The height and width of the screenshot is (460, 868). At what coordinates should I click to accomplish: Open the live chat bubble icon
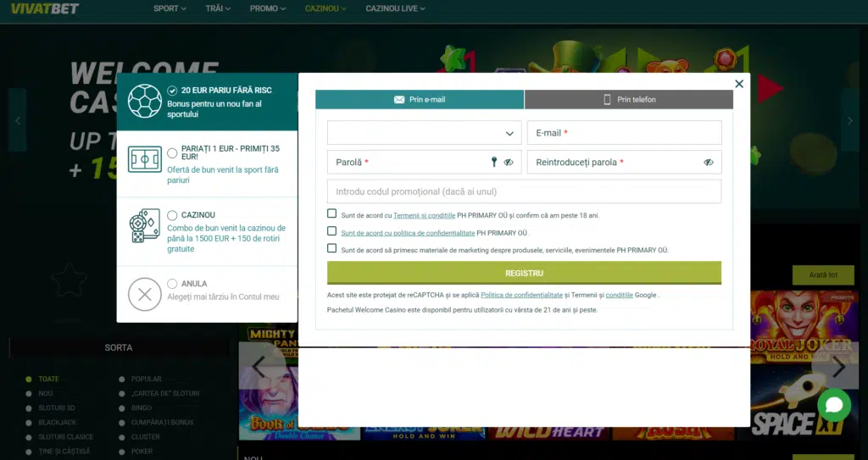(834, 405)
